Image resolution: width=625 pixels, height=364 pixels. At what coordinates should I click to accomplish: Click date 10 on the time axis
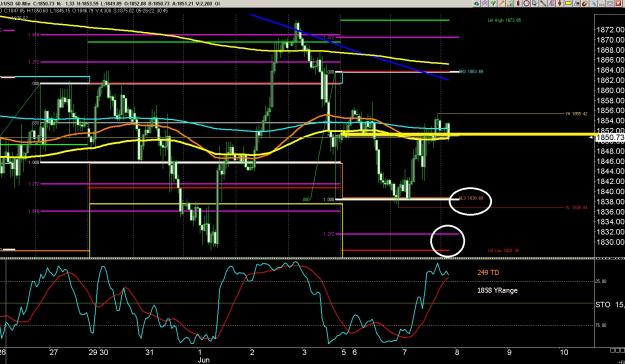tap(564, 352)
